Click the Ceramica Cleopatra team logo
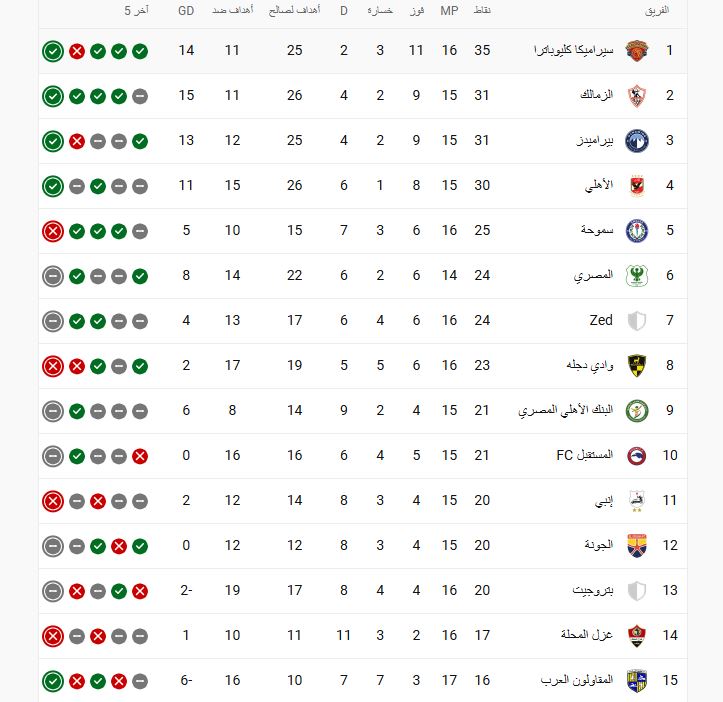This screenshot has height=702, width=723. click(x=636, y=50)
